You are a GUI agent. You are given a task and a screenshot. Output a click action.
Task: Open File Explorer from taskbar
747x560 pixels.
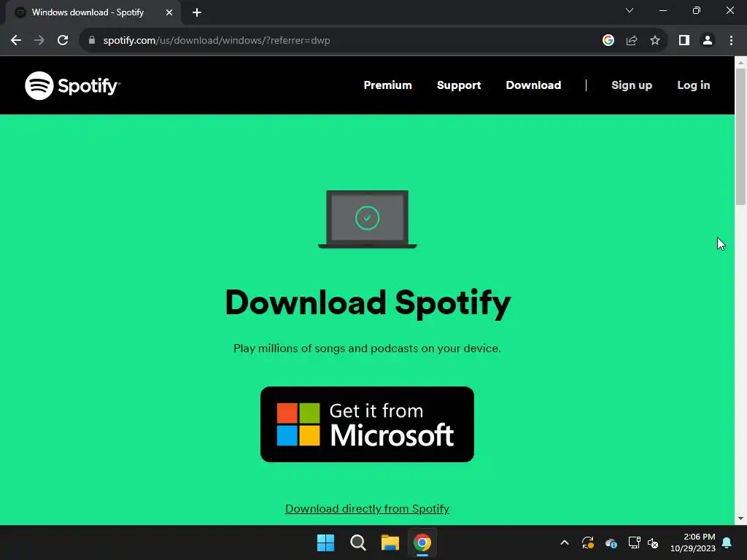pyautogui.click(x=390, y=542)
